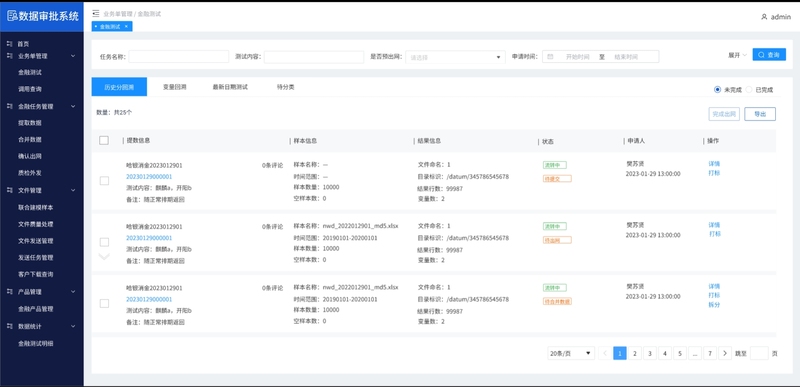The image size is (800, 387).
Task: Go to the next page with the right arrow
Action: pyautogui.click(x=725, y=353)
